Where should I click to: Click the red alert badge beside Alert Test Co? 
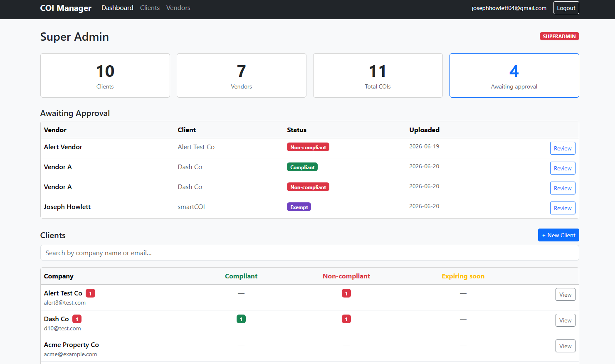pyautogui.click(x=91, y=293)
